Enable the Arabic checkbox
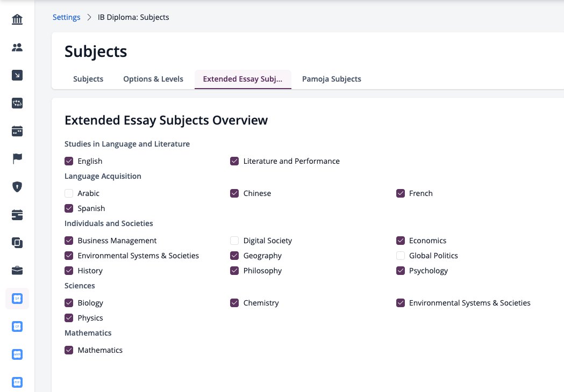 coord(69,193)
